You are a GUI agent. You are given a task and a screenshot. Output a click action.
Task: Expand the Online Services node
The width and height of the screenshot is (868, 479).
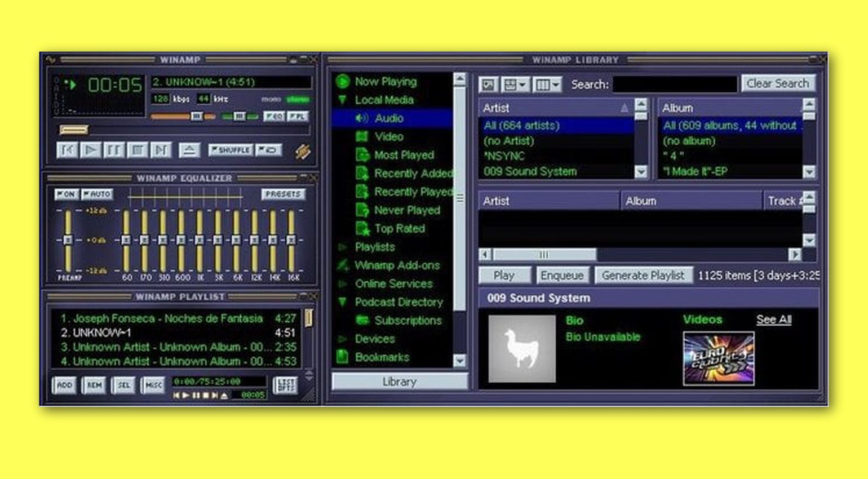[342, 284]
